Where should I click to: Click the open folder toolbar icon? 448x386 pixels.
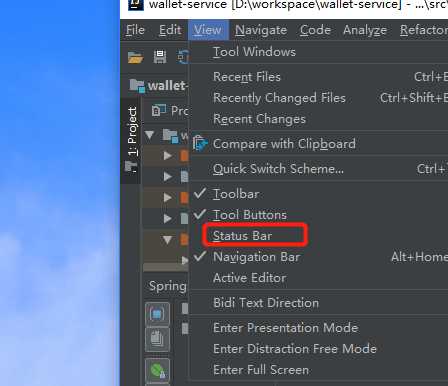135,57
